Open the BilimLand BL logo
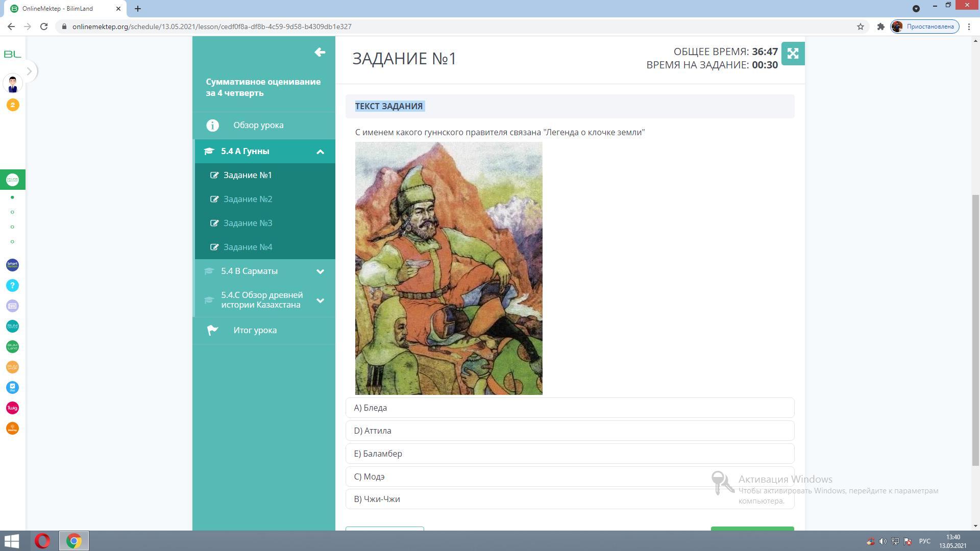Image resolution: width=980 pixels, height=551 pixels. click(x=12, y=54)
